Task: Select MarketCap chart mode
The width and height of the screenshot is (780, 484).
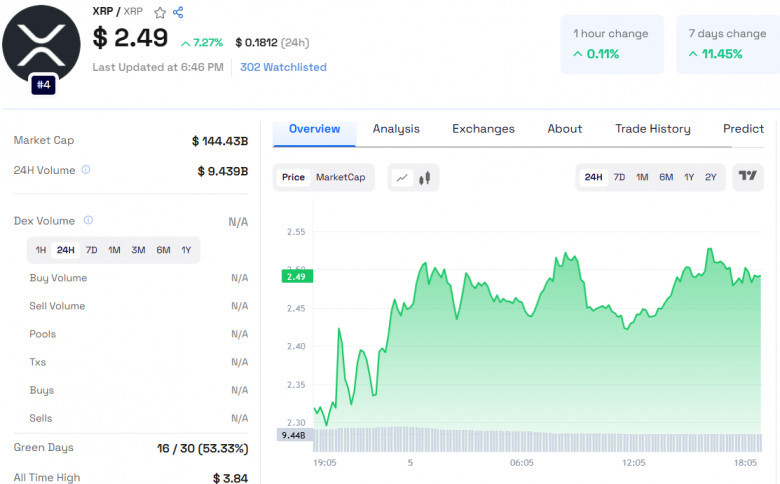Action: click(x=341, y=177)
